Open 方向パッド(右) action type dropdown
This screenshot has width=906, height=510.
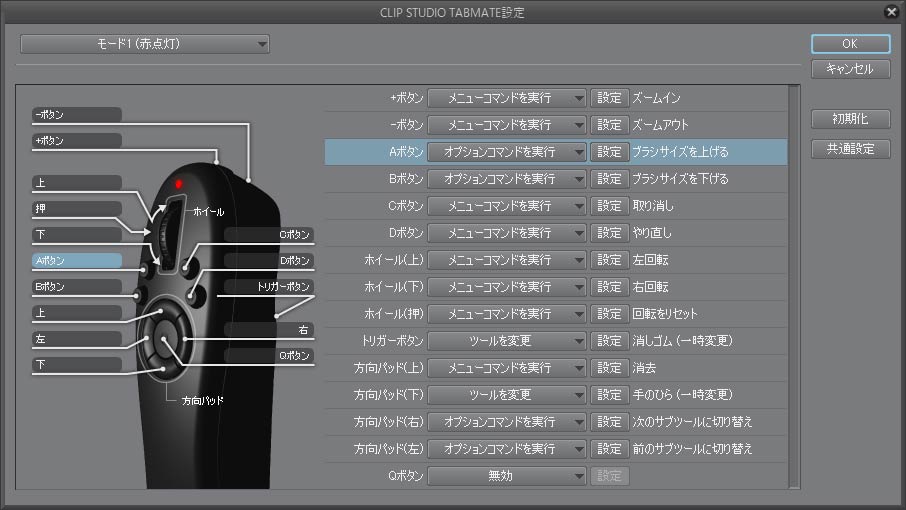507,422
